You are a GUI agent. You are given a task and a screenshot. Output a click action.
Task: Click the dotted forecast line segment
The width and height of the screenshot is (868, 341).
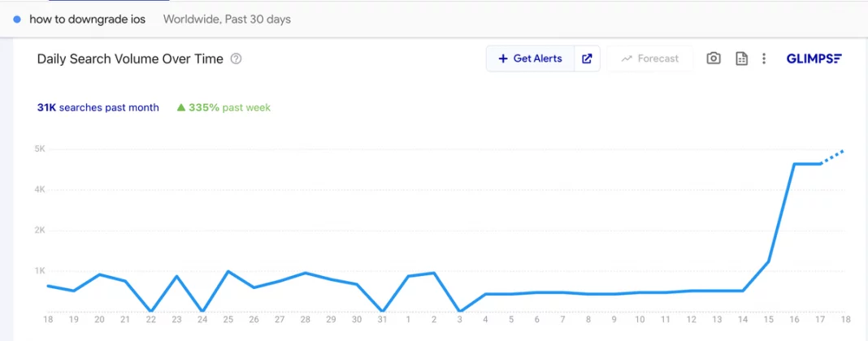coord(833,157)
